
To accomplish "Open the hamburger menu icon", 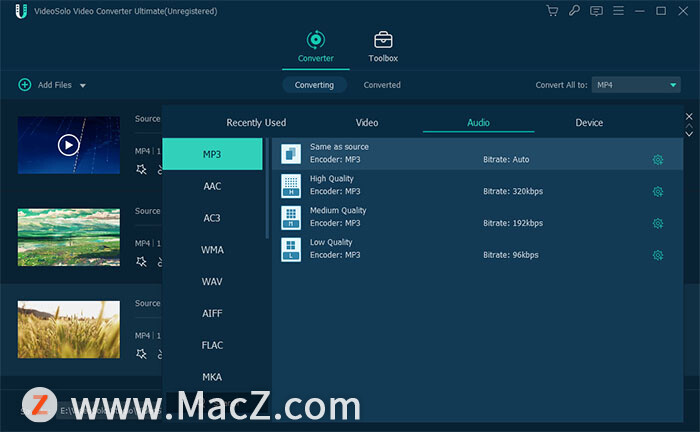I will (x=618, y=10).
